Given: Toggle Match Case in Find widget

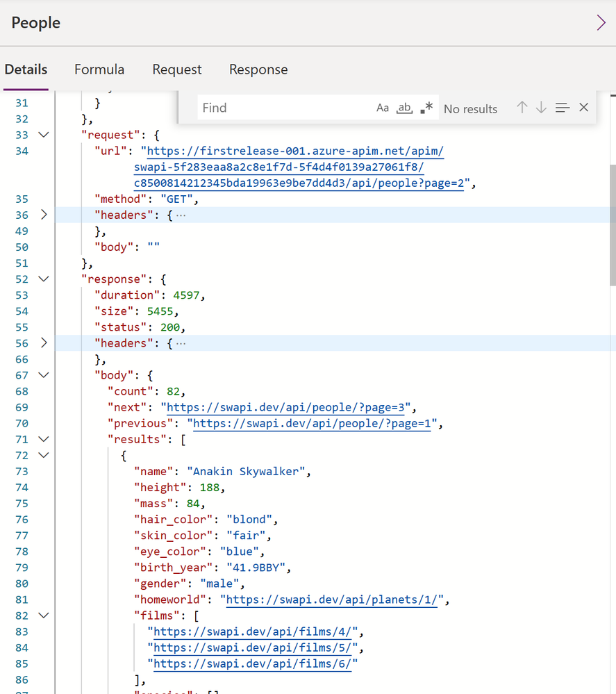Looking at the screenshot, I should tap(383, 108).
